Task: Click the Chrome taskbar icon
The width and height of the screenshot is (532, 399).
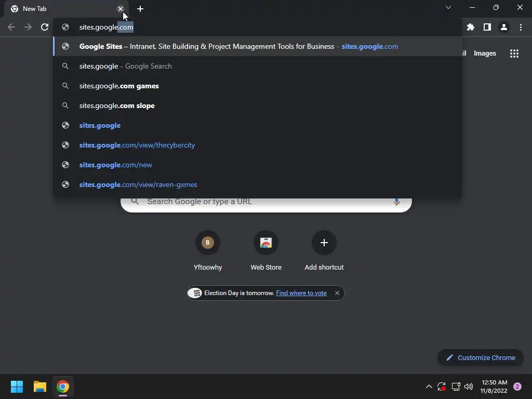Action: (63, 387)
